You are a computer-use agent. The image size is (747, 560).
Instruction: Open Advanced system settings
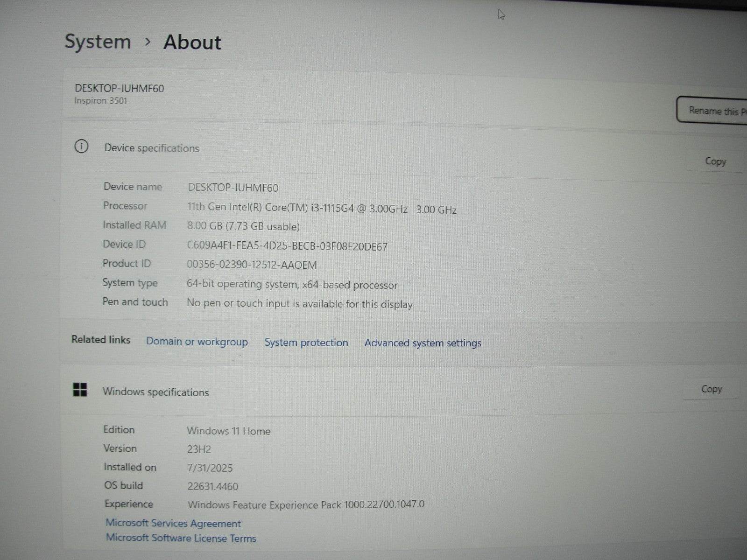(x=423, y=343)
